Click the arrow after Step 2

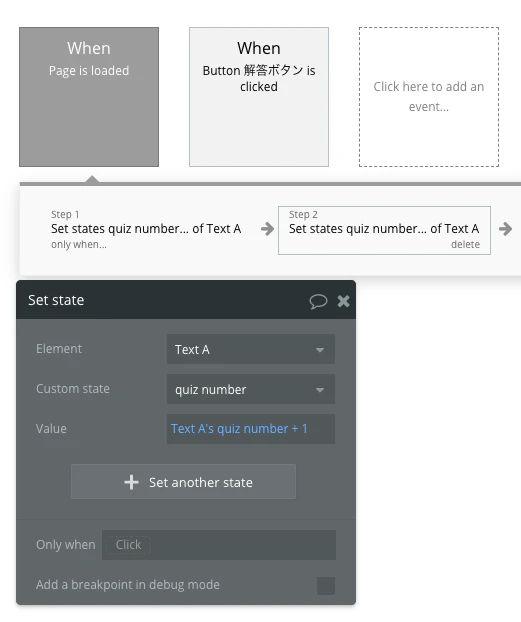pyautogui.click(x=505, y=229)
